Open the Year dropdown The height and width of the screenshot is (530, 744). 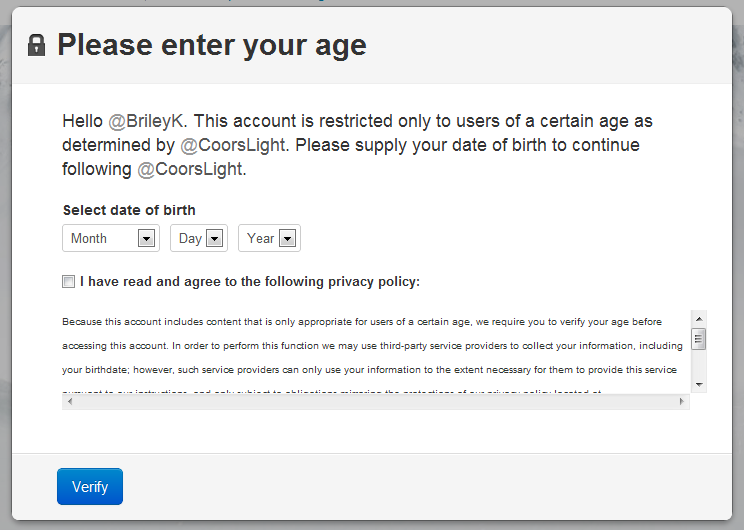click(269, 238)
